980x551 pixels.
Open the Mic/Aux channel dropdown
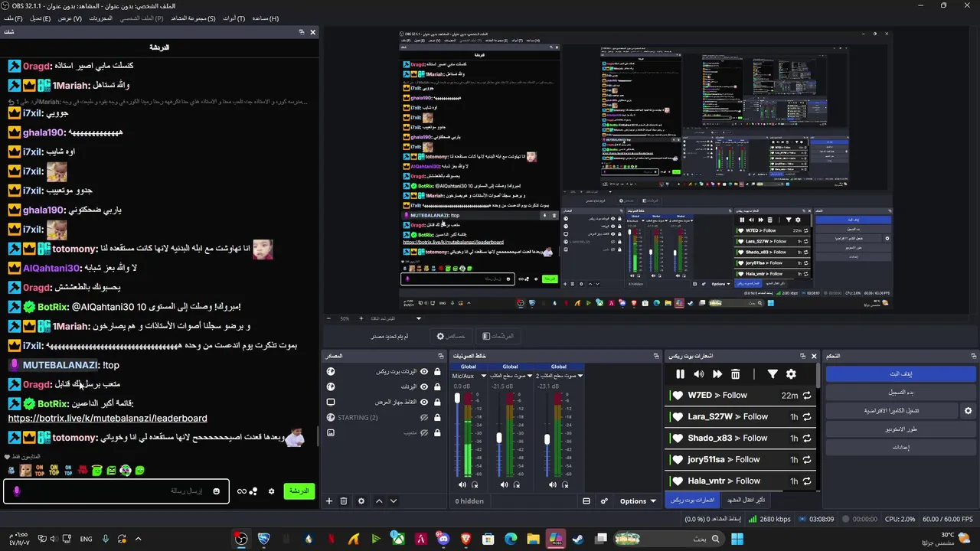pyautogui.click(x=484, y=376)
